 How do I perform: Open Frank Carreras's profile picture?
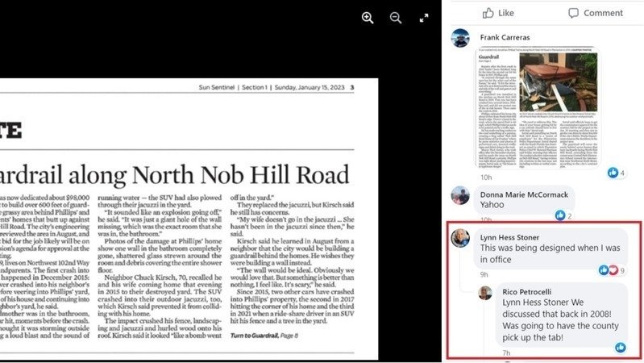pos(460,38)
